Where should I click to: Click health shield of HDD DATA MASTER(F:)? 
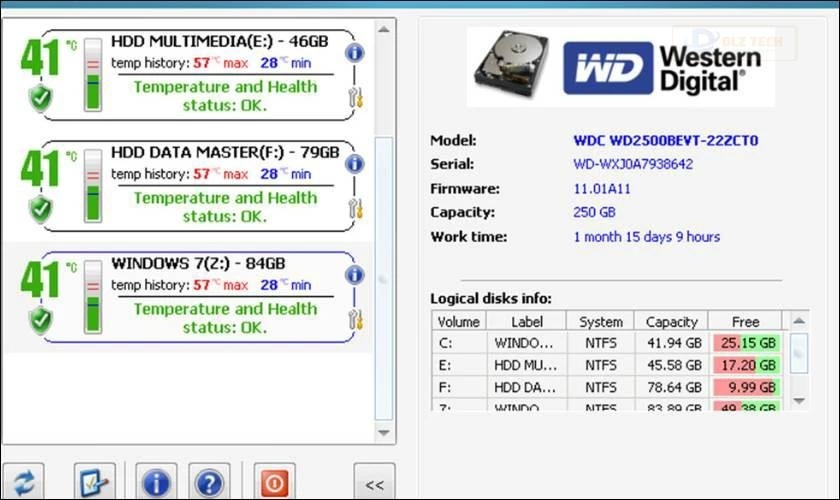pyautogui.click(x=41, y=208)
